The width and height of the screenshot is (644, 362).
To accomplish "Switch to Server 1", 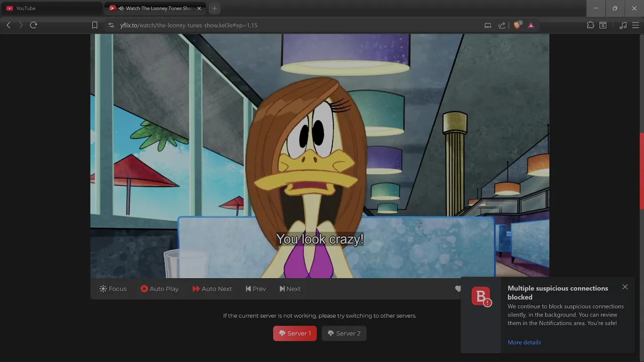I will [295, 333].
